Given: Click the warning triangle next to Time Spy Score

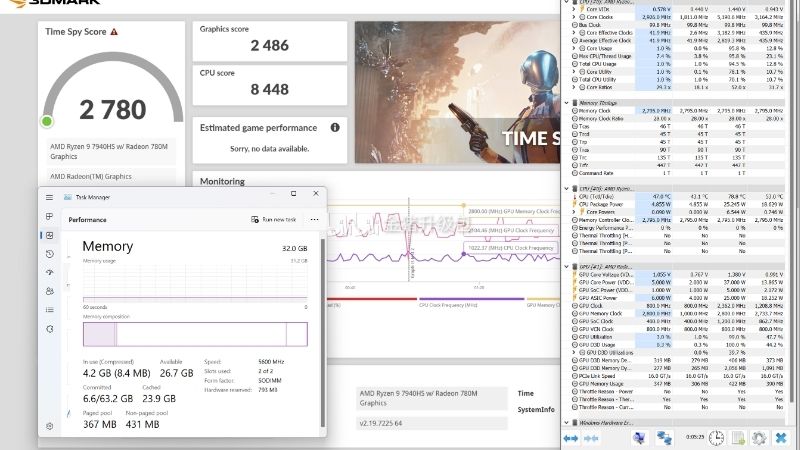Looking at the screenshot, I should pyautogui.click(x=114, y=32).
